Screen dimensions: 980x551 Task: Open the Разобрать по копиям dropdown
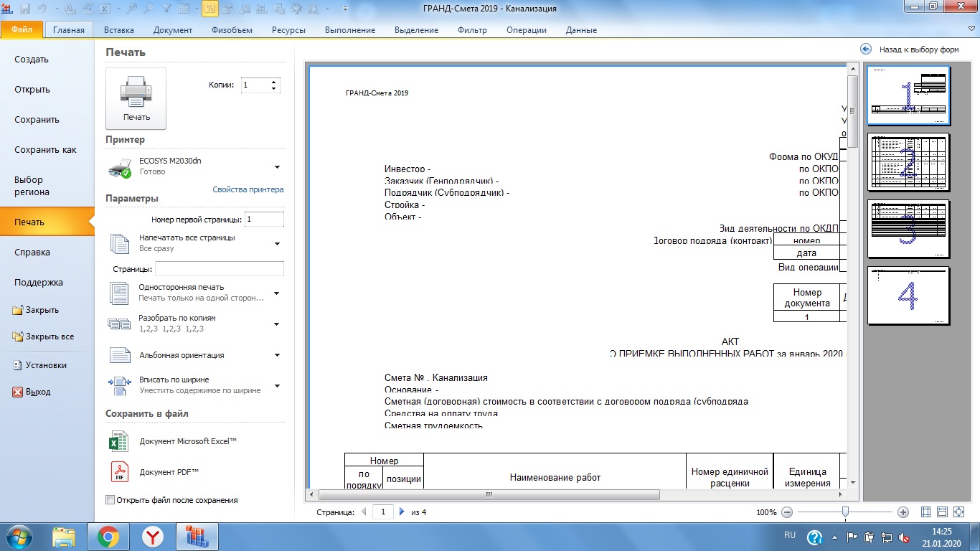(x=277, y=324)
